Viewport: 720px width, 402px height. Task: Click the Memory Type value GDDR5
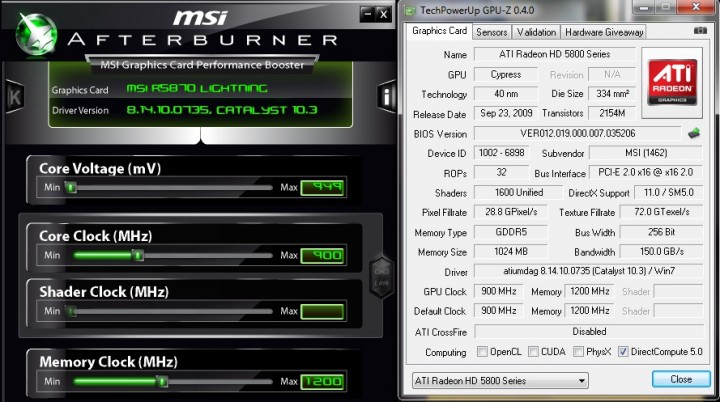pyautogui.click(x=511, y=232)
